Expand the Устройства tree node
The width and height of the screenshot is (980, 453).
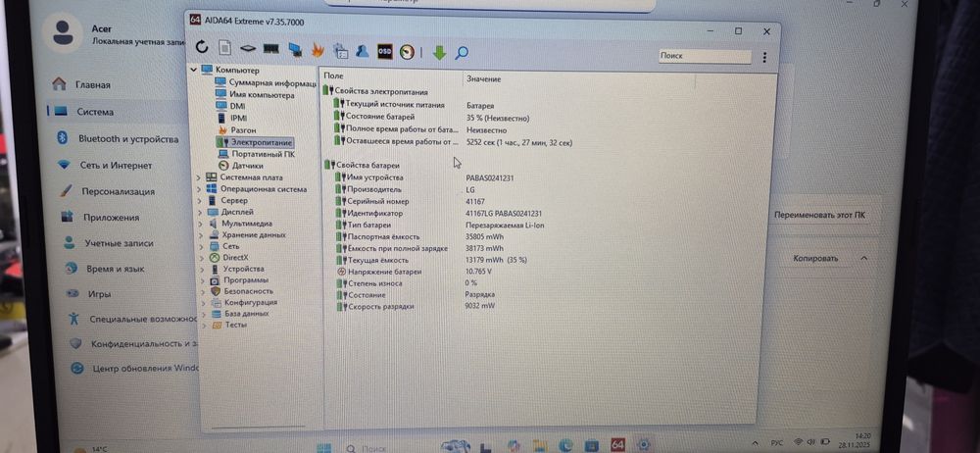(x=201, y=269)
